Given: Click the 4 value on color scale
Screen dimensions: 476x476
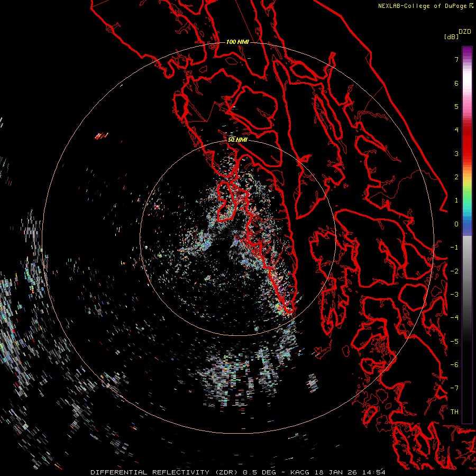Looking at the screenshot, I should [x=456, y=130].
